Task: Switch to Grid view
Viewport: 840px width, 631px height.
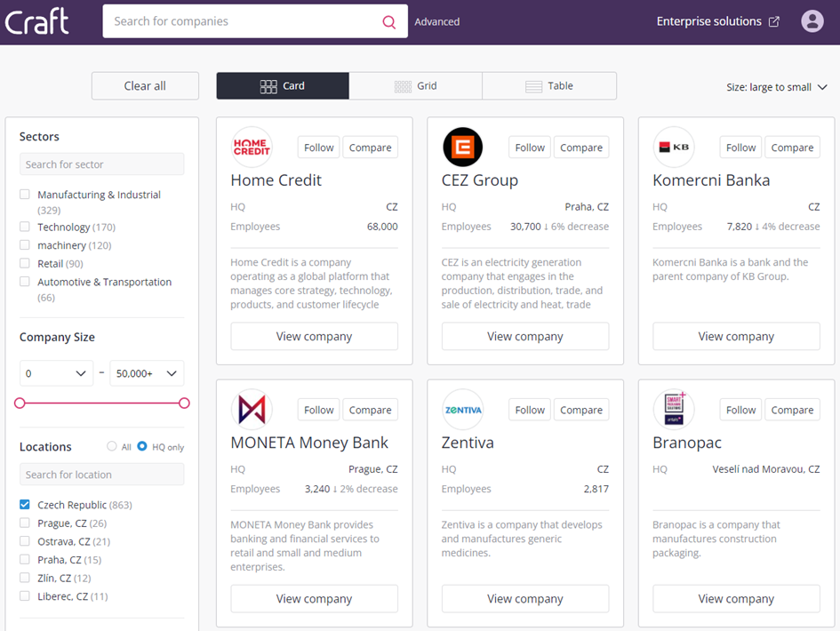Action: [416, 85]
